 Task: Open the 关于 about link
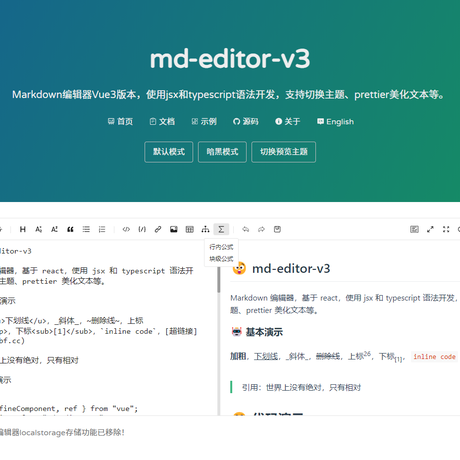point(288,122)
